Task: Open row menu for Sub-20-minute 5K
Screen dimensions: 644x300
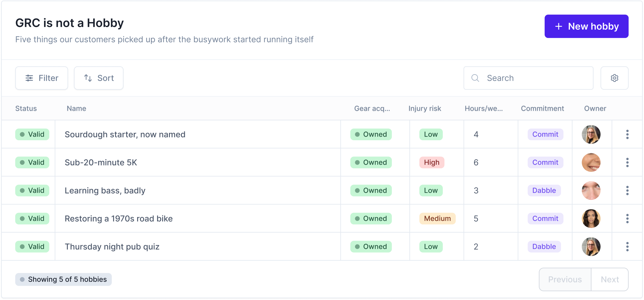Action: (627, 163)
